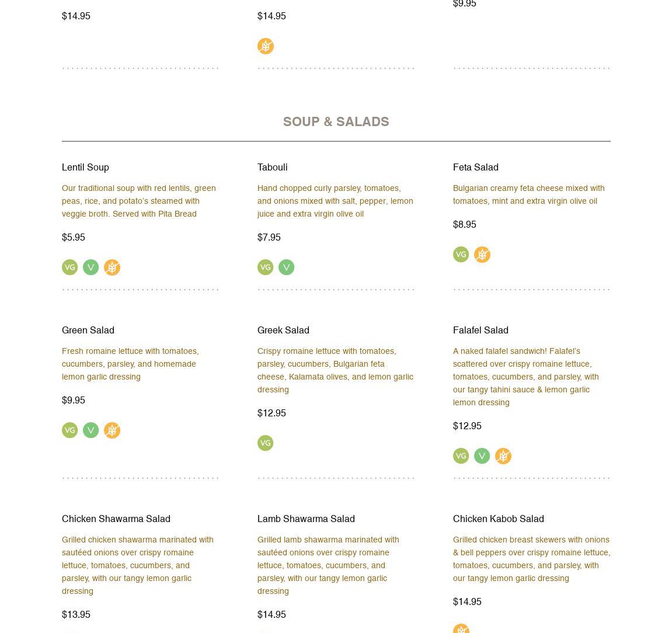Click the gluten-free icon under Lentil Soup
672x633 pixels.
coord(112,267)
